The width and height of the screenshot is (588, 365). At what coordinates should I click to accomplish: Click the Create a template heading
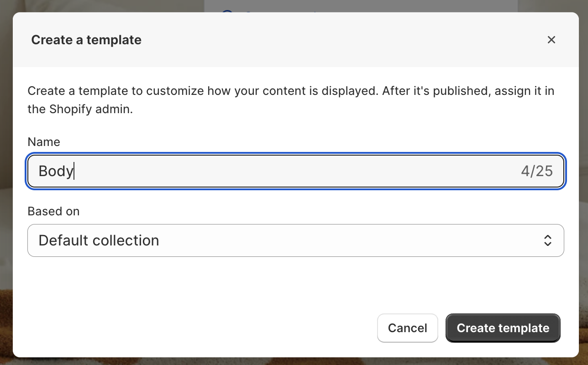click(86, 40)
